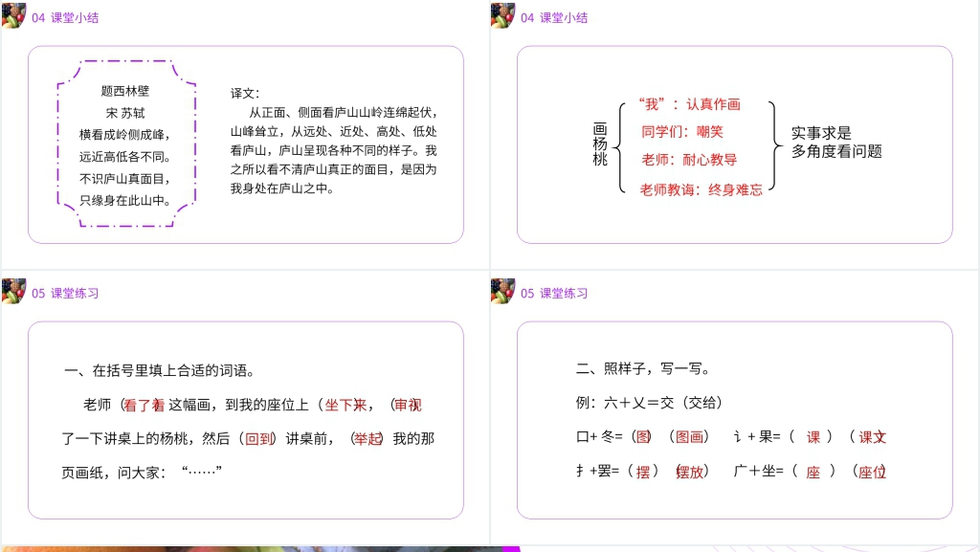Click the fruit logo on the 题西林壁 slide
Viewport: 980px width, 552px height.
click(x=13, y=16)
